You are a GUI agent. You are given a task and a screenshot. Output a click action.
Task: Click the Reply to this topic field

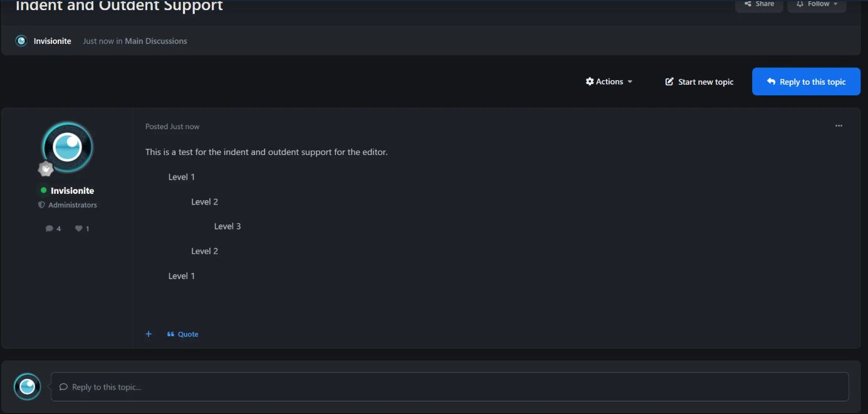(450, 387)
